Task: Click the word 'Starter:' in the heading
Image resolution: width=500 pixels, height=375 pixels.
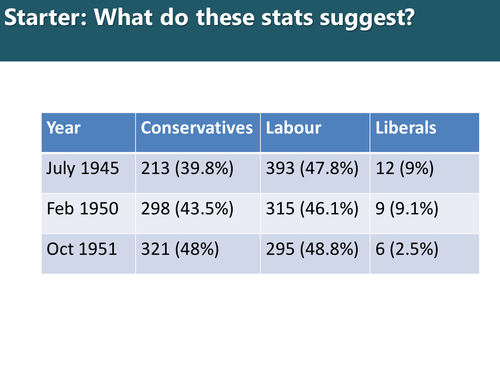Action: [x=46, y=17]
